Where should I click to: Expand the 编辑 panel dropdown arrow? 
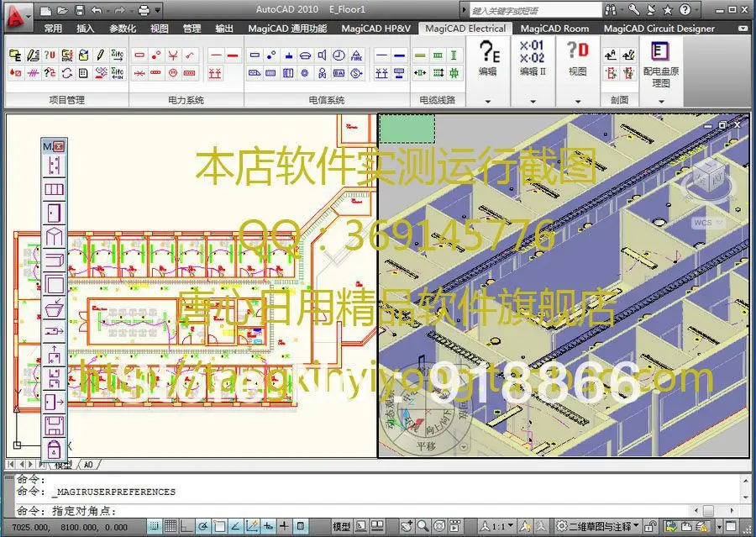point(488,102)
